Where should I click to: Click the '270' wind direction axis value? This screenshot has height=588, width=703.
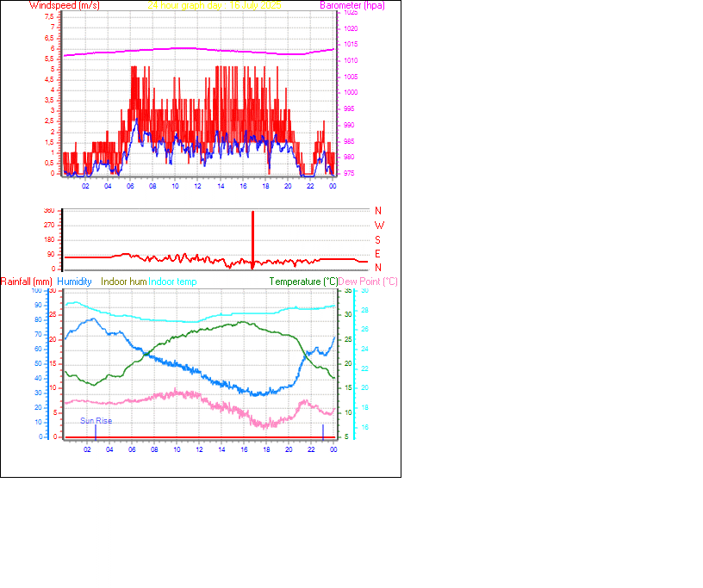tap(49, 225)
